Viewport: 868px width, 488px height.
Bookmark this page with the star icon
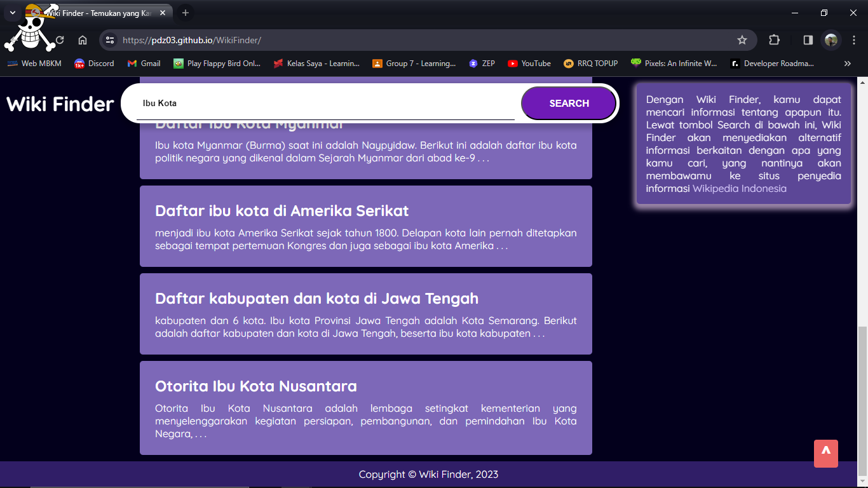pos(742,40)
